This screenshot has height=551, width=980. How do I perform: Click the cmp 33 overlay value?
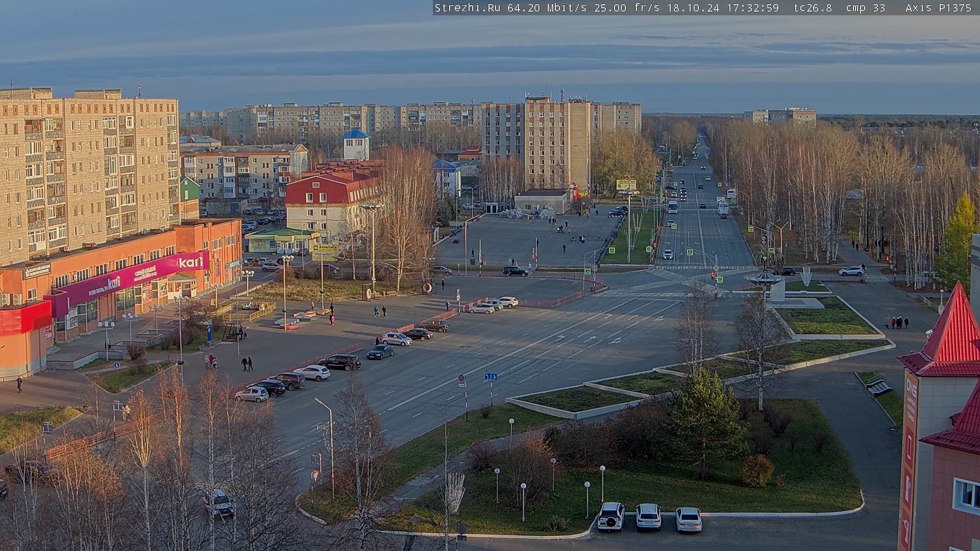865,8
